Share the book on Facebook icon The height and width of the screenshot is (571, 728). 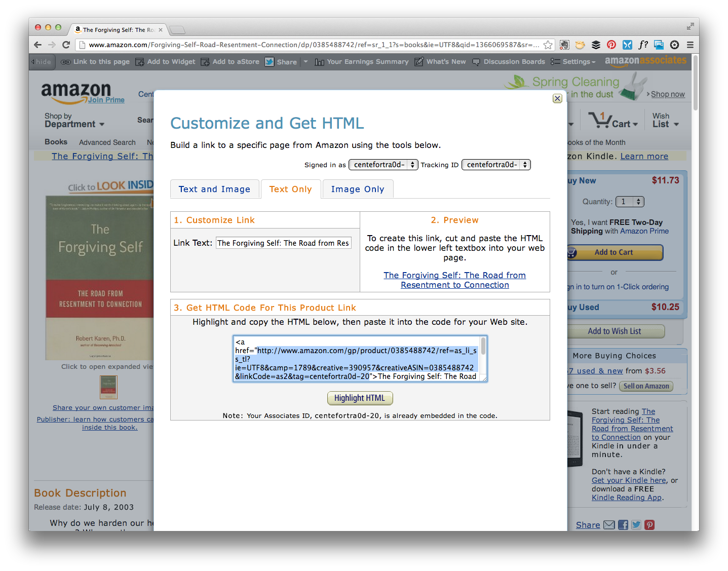pos(623,525)
